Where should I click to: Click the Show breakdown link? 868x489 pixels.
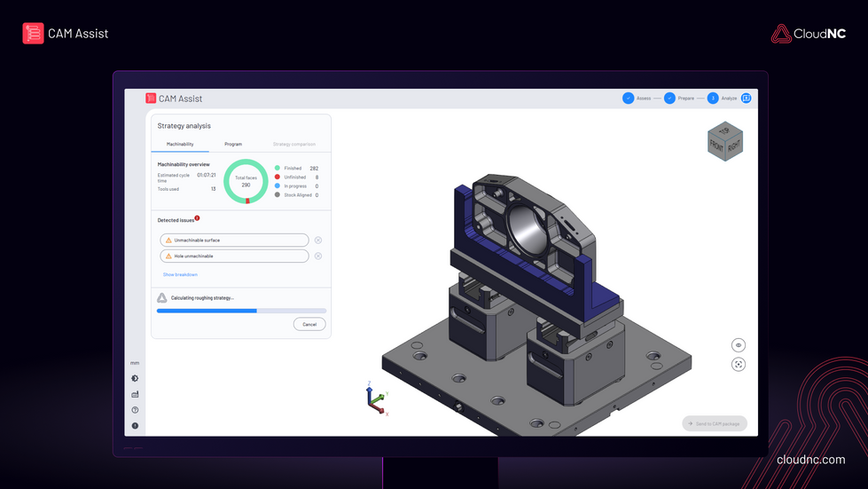pyautogui.click(x=180, y=275)
